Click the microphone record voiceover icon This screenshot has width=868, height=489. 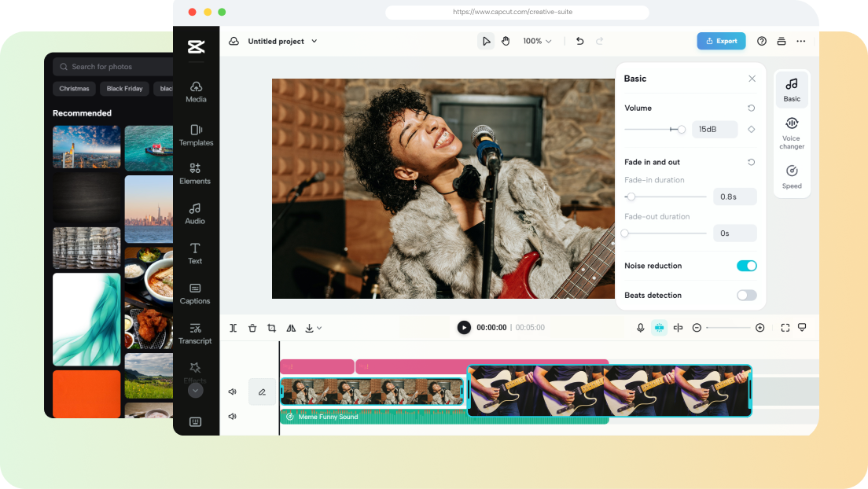tap(641, 327)
